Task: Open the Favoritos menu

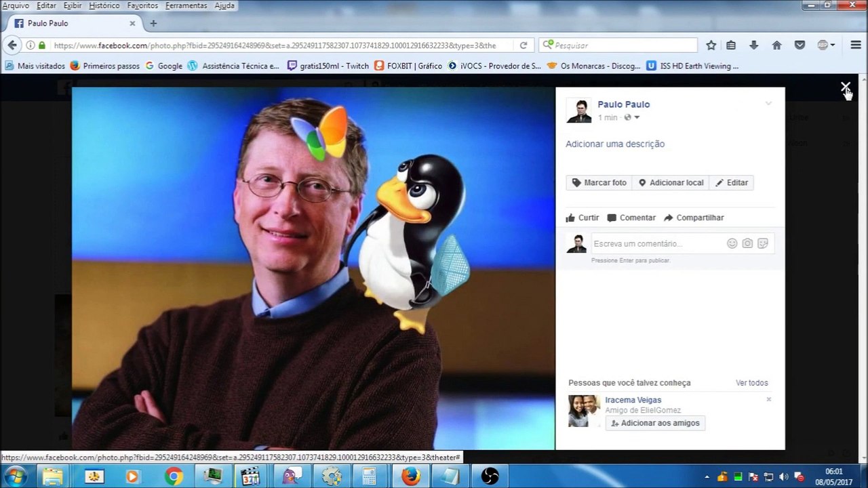Action: (x=142, y=5)
